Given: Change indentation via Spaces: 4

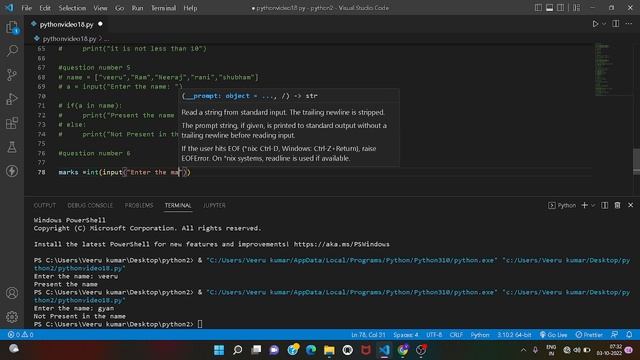Looking at the screenshot, I should coord(406,335).
